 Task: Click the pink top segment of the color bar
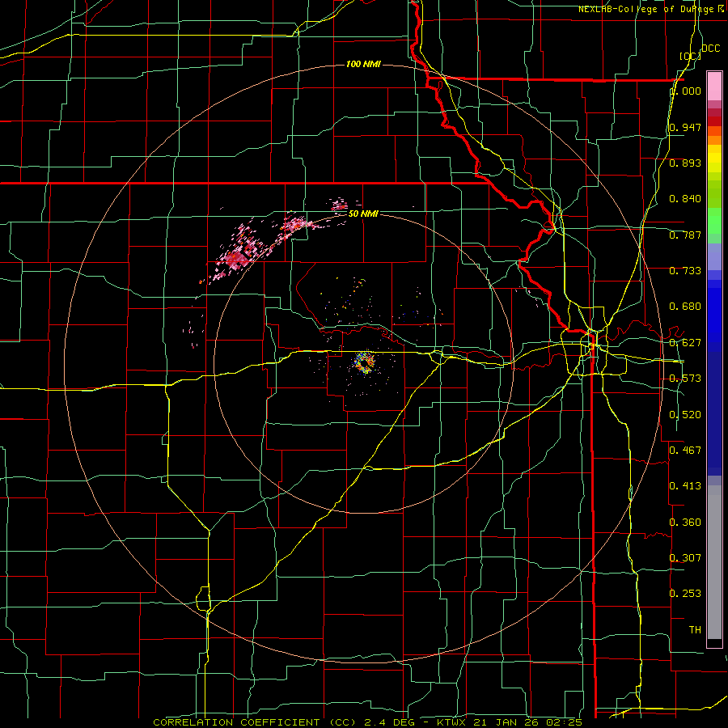click(714, 87)
